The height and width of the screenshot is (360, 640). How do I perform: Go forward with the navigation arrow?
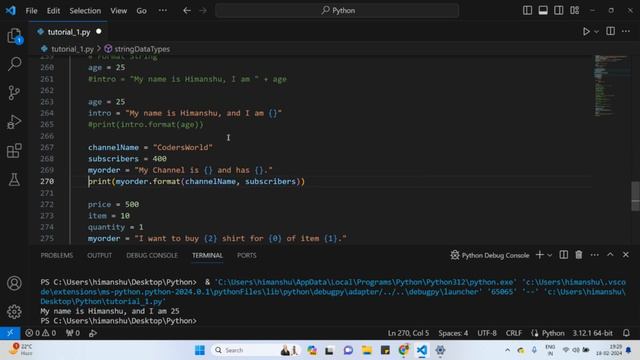point(203,11)
